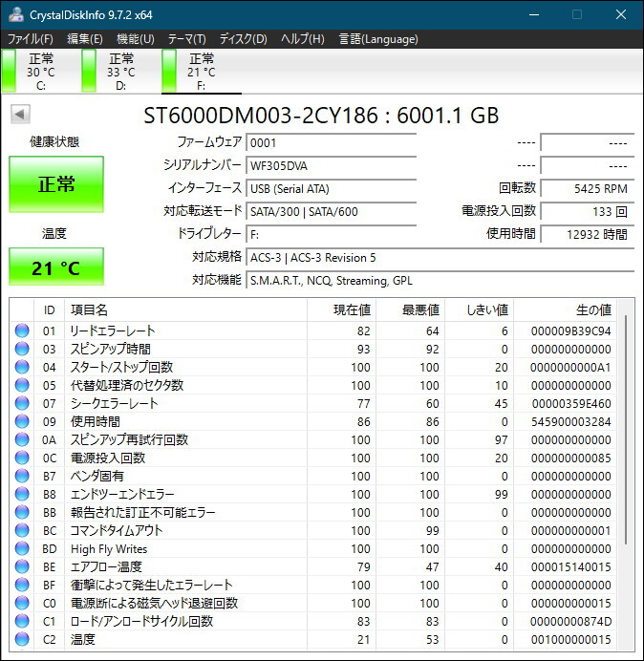Click the interface field USB (Serial ATA)
This screenshot has width=644, height=661.
tap(332, 188)
